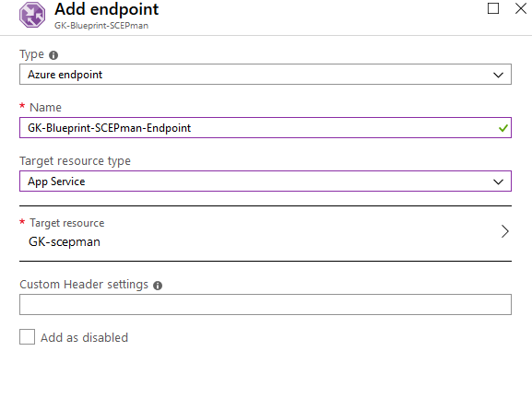Click the Custom Header settings text box
This screenshot has width=532, height=398.
pyautogui.click(x=266, y=304)
